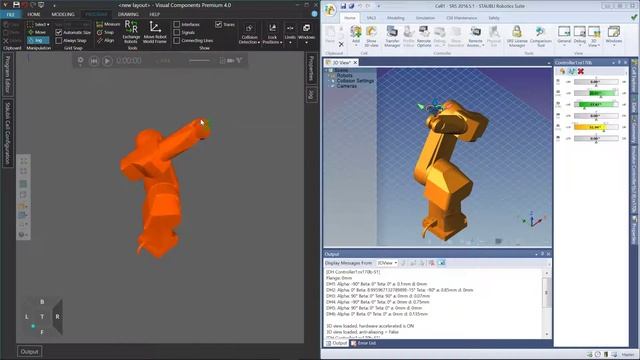Activate the Snap tool in Tools group
This screenshot has width=640, height=360.
tap(105, 32)
